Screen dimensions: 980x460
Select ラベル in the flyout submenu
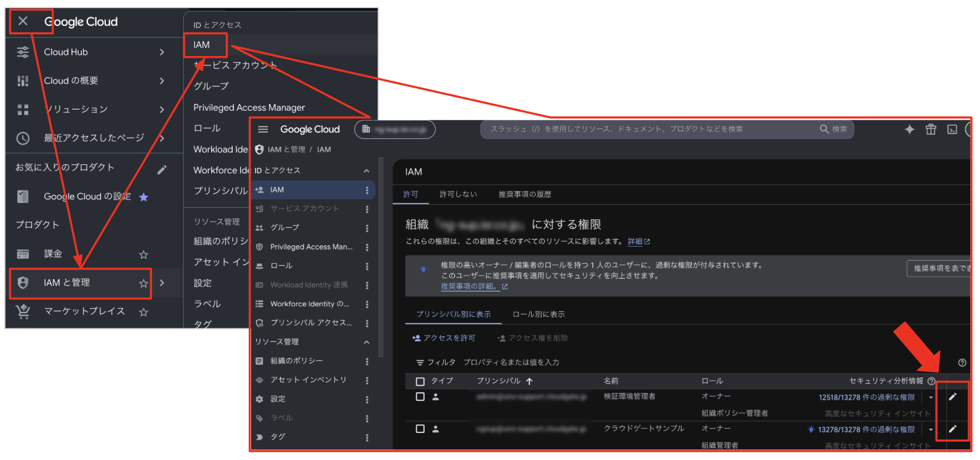pyautogui.click(x=207, y=303)
